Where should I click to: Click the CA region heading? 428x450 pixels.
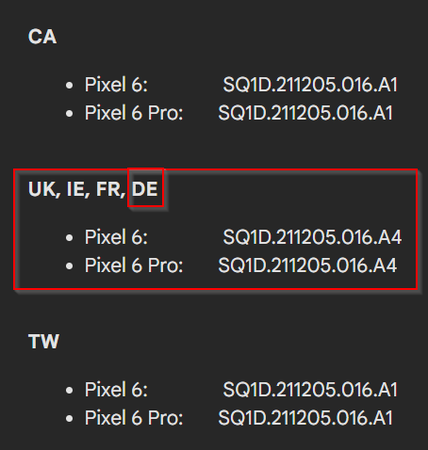pyautogui.click(x=42, y=36)
